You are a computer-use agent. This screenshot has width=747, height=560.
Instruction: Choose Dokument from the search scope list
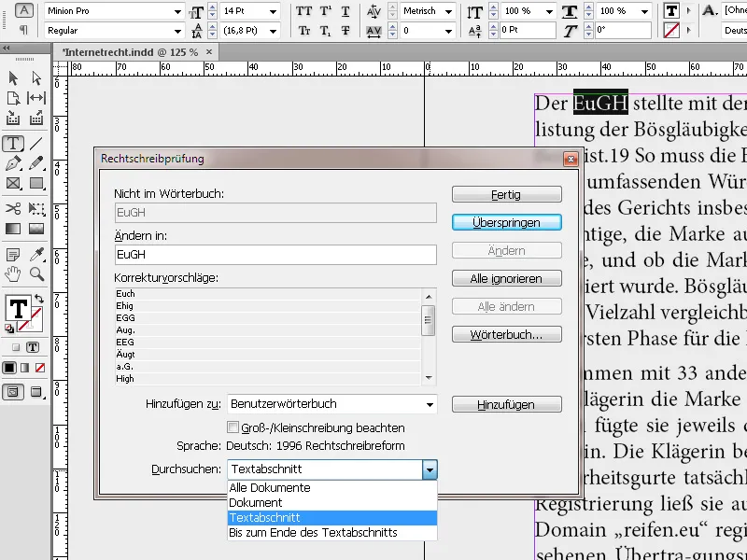point(332,502)
